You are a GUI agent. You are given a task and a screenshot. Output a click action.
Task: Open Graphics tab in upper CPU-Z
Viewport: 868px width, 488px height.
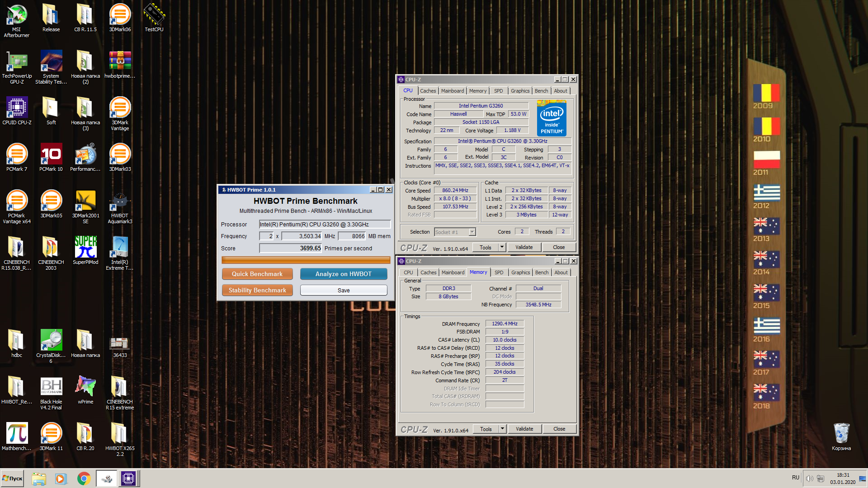[x=520, y=91]
